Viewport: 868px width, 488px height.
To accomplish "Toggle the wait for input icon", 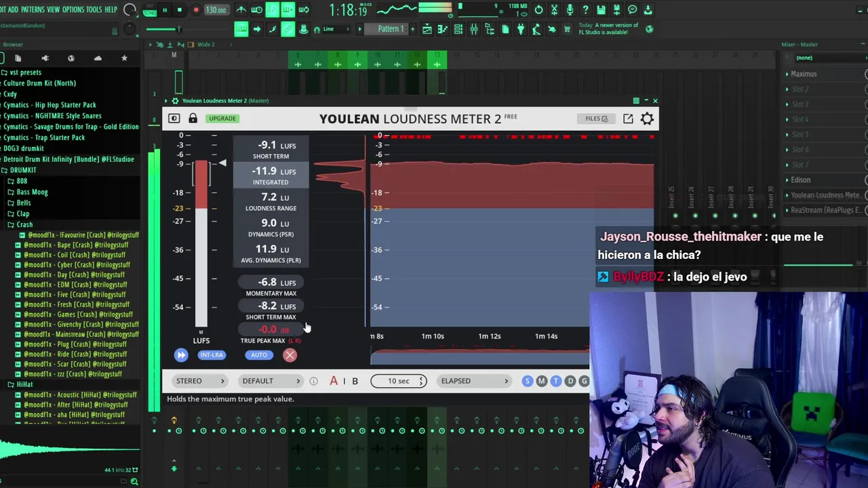I will coord(257,9).
